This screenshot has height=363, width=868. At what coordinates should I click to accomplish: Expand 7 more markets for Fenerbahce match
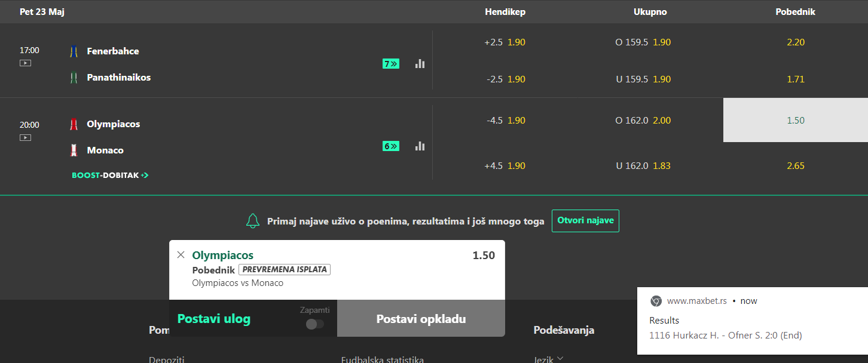coord(391,63)
